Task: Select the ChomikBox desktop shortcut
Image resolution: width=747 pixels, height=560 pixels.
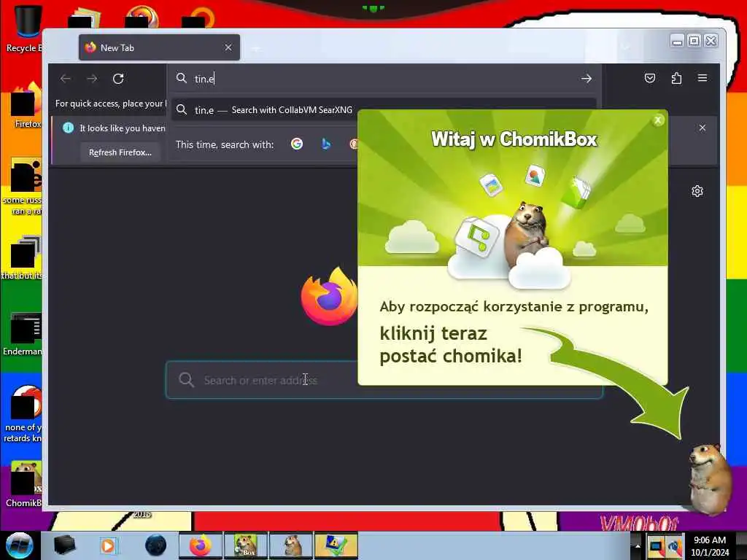Action: [24, 483]
